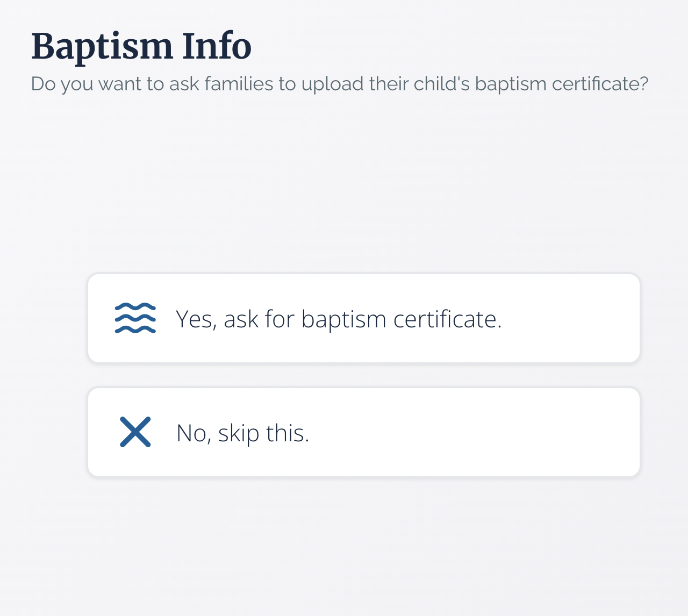Screen dimensions: 688x616
Task: Click the blue X skip icon
Action: 135,432
